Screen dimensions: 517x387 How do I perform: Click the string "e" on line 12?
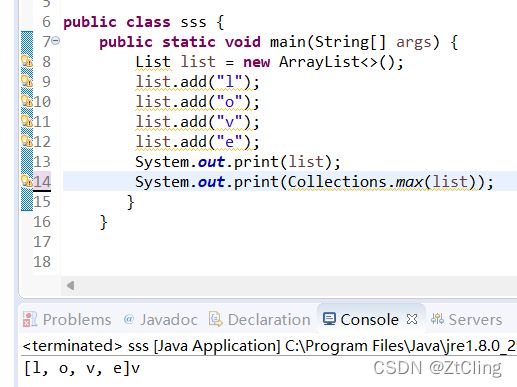(x=229, y=142)
